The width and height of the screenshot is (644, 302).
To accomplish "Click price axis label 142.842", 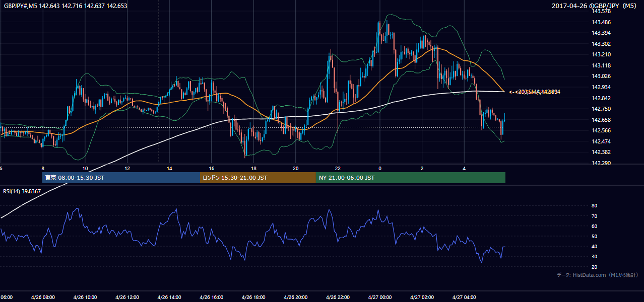I will coord(601,98).
